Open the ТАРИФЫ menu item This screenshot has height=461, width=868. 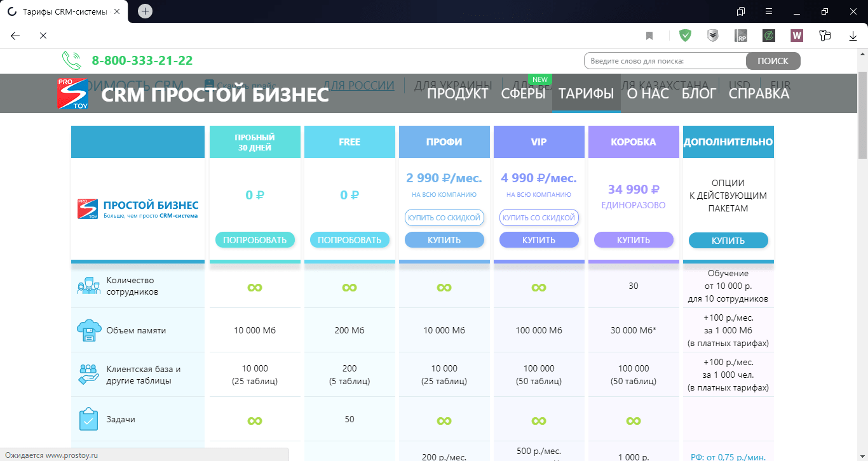point(586,94)
